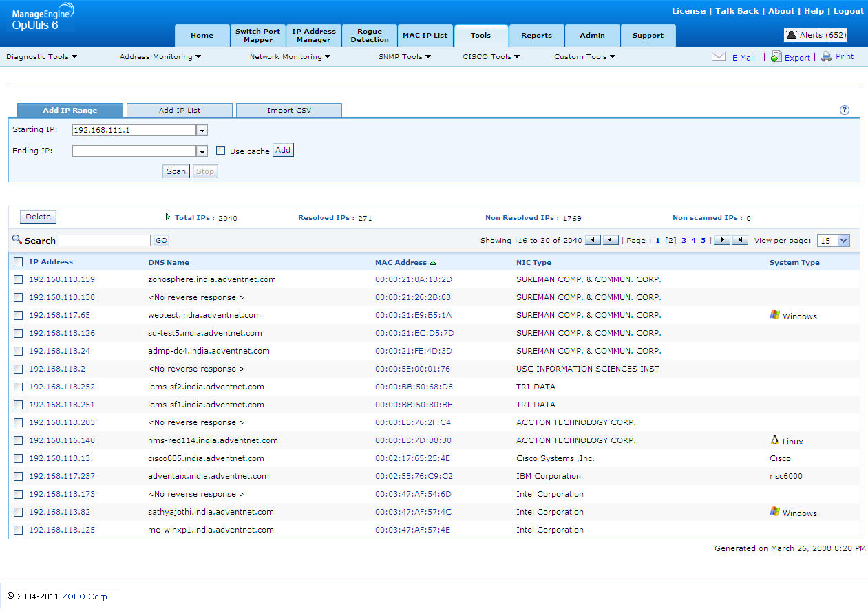The height and width of the screenshot is (613, 868).
Task: Open the 192.168.117.65 IP address link
Action: point(59,315)
